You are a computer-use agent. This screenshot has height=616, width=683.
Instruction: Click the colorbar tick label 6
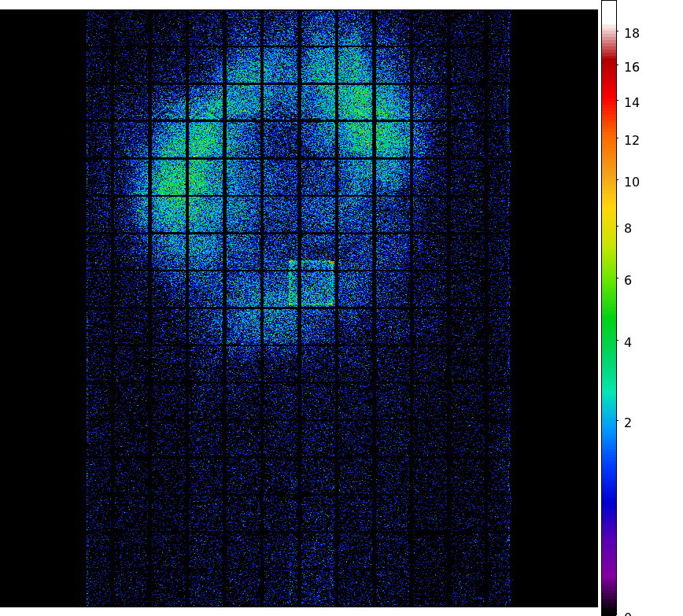click(628, 280)
